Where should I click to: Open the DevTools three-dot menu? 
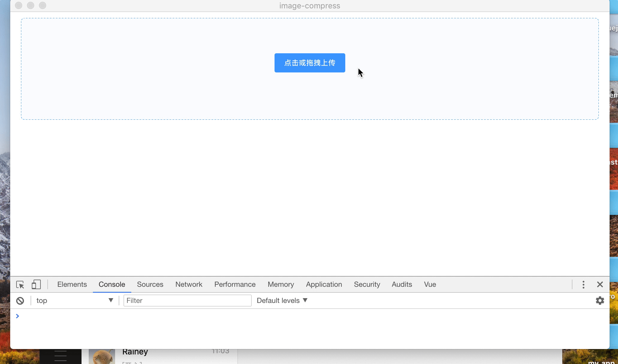583,284
